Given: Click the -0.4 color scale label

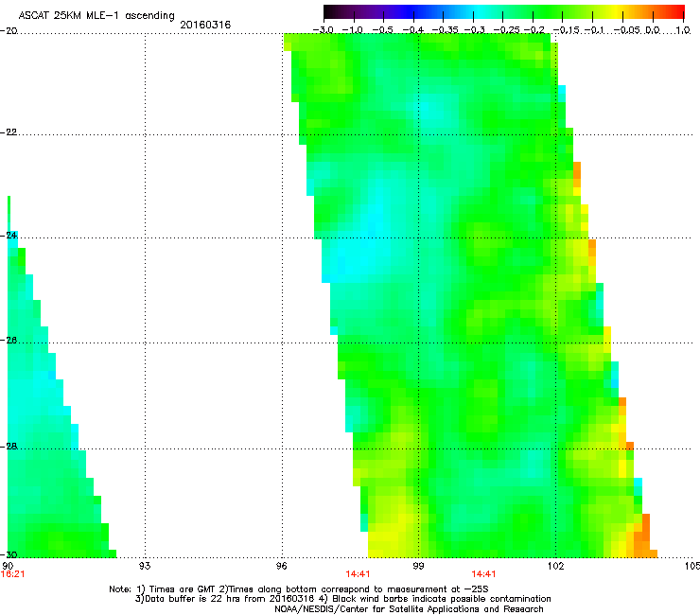Looking at the screenshot, I should [x=413, y=30].
